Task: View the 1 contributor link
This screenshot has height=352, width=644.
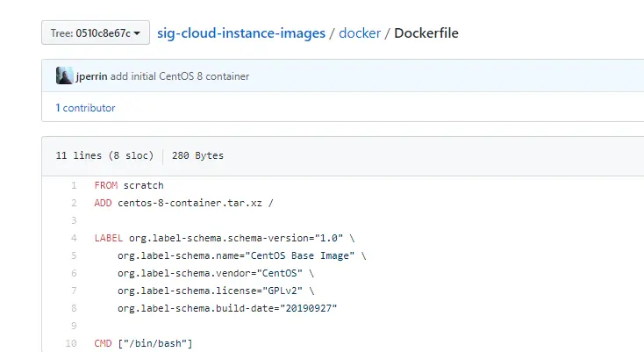Action: [85, 108]
